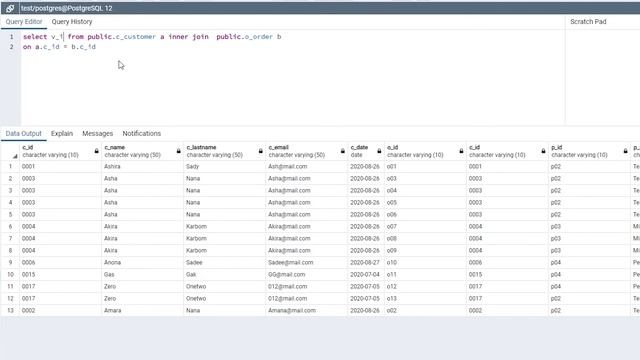The width and height of the screenshot is (640, 360).
Task: Click the cell 'Anona'
Action: click(142, 262)
